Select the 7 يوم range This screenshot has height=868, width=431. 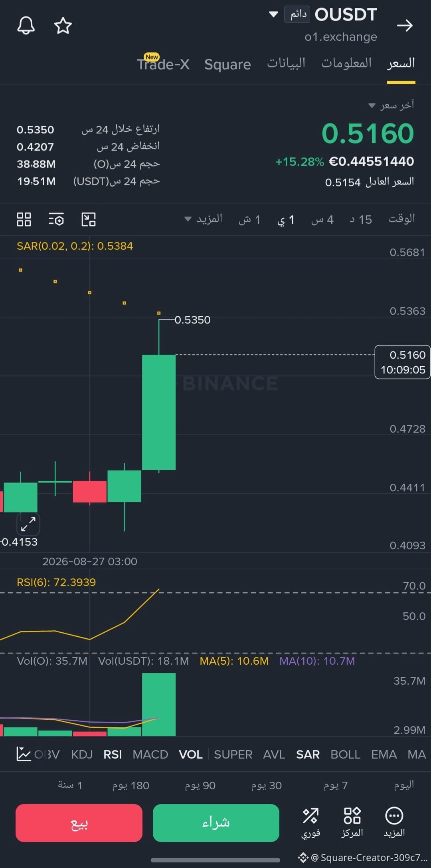336,785
